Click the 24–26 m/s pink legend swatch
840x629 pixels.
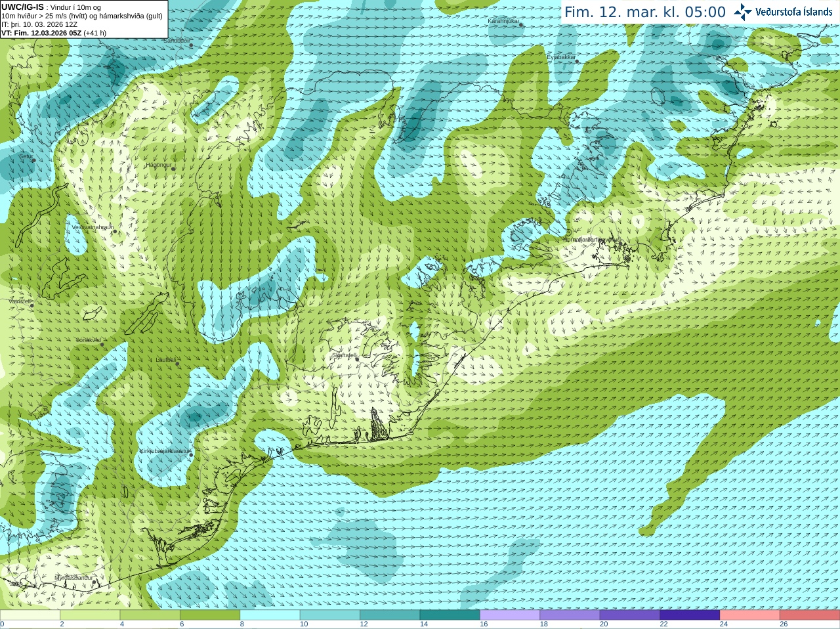click(x=750, y=615)
